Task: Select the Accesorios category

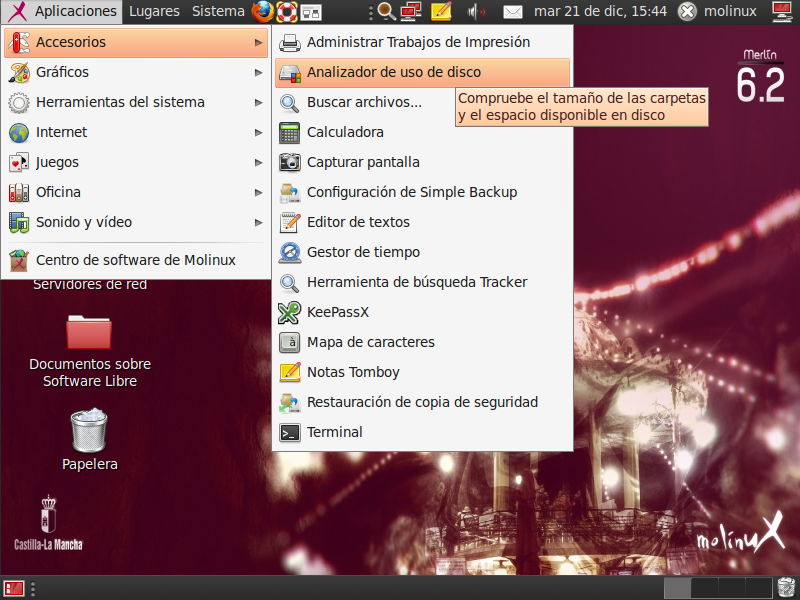Action: 136,42
